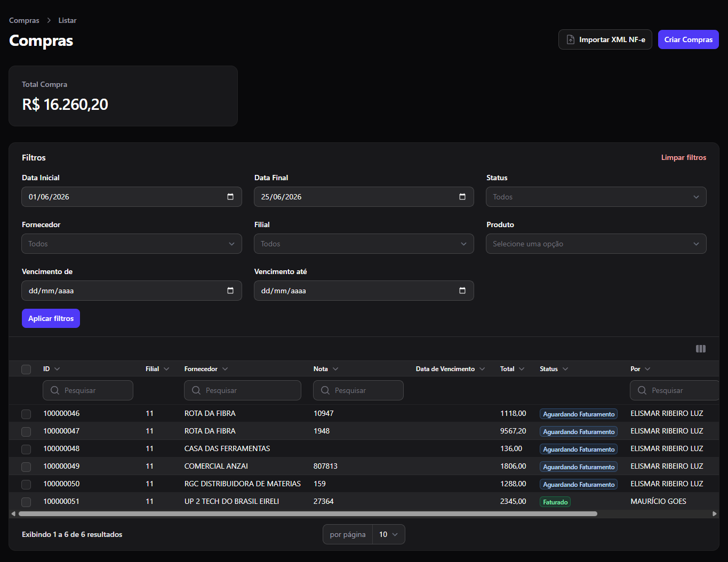Open the Status filter dropdown
728x562 pixels.
point(596,197)
